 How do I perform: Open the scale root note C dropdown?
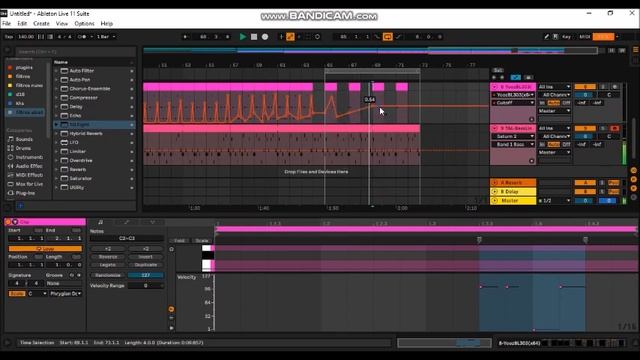(x=37, y=293)
